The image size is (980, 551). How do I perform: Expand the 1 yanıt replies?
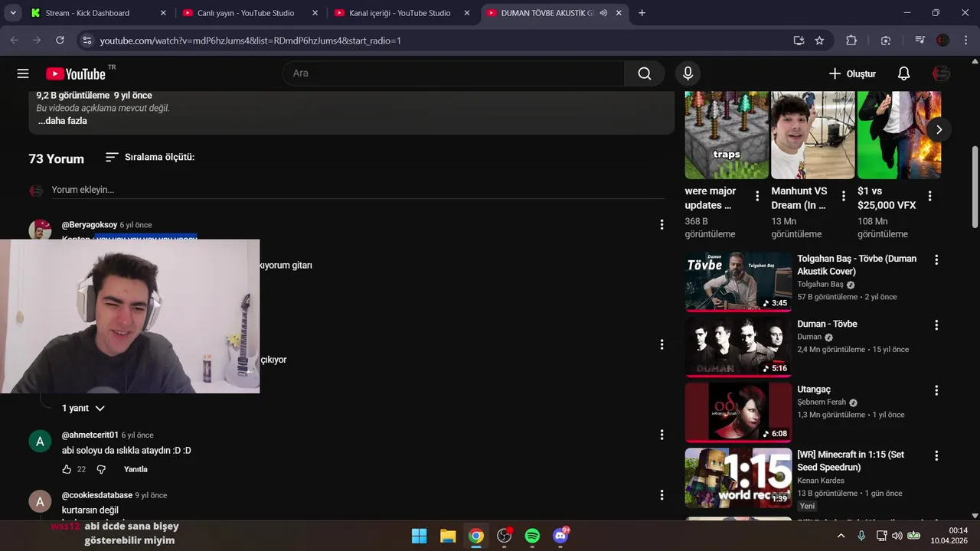[83, 409]
